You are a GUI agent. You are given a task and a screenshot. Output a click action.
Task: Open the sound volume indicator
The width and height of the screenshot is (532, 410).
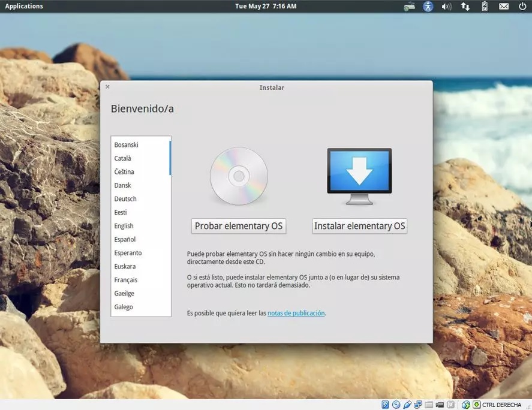click(446, 7)
